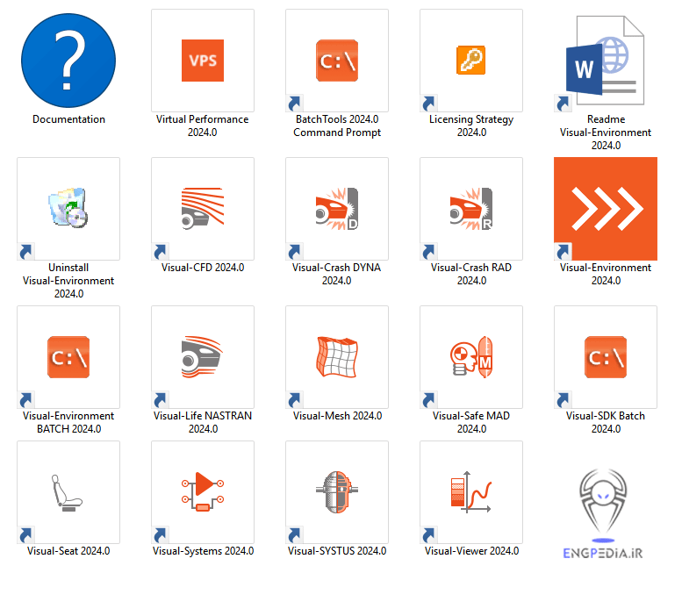Select 'Visual-Crash RAD 2024.0' label
Image resolution: width=682 pixels, height=616 pixels.
(471, 274)
